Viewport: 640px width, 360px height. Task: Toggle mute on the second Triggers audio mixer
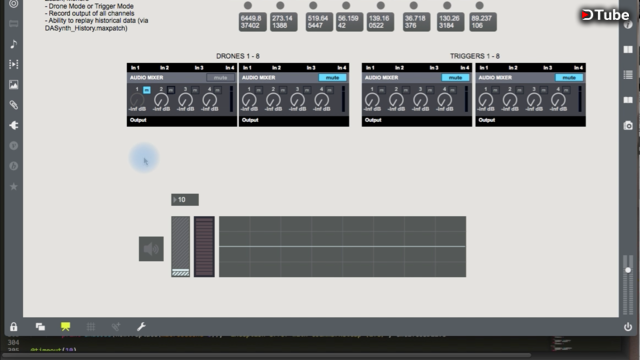tap(569, 78)
